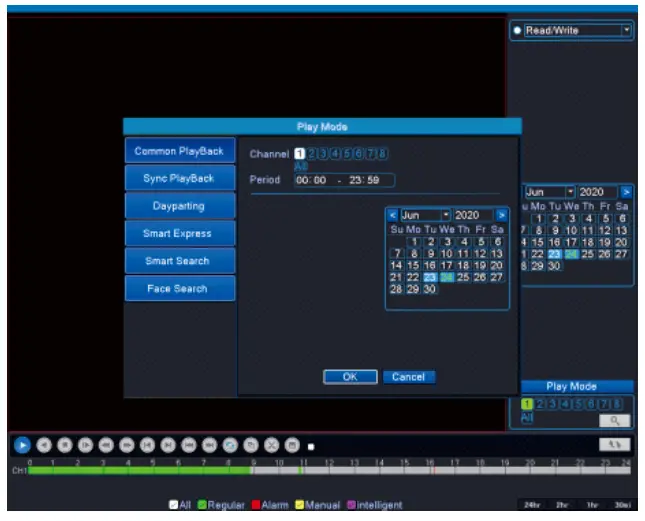
Task: Click the next file button
Action: coord(209,445)
